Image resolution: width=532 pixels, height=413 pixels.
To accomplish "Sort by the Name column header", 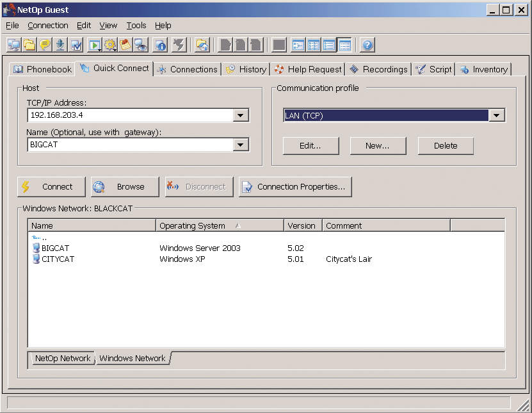I will click(92, 225).
